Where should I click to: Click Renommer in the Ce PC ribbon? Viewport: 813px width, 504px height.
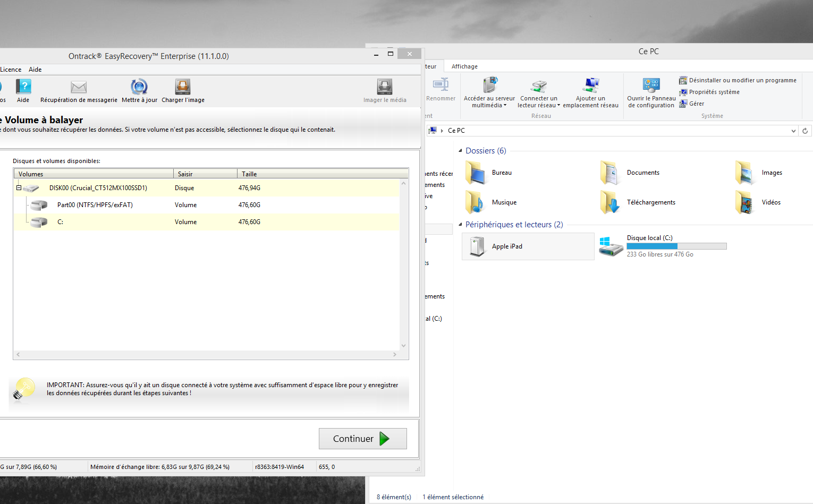[441, 90]
